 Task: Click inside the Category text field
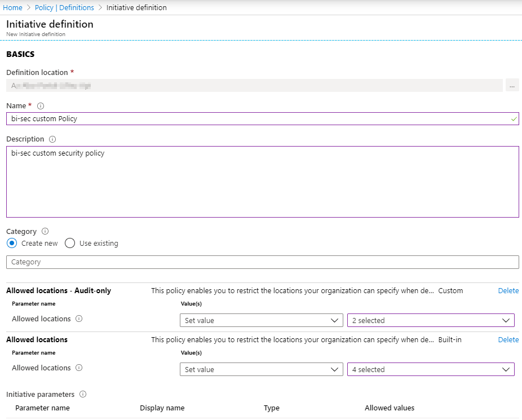[x=262, y=262]
